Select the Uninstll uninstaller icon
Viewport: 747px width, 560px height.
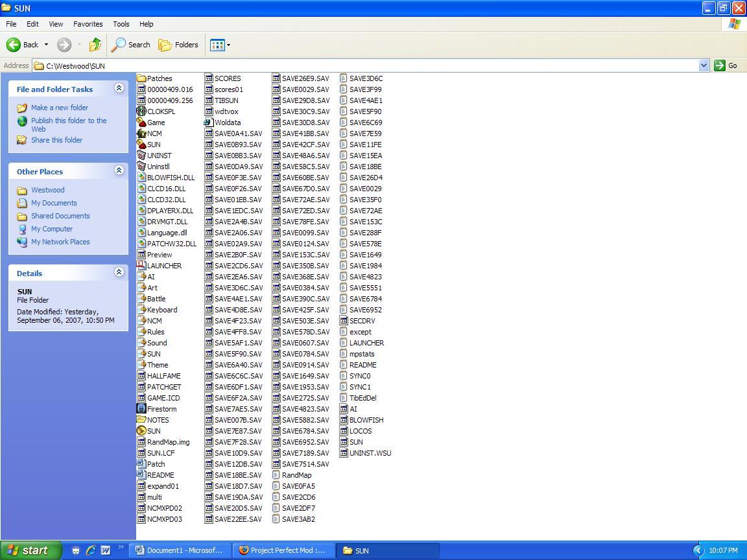click(141, 166)
